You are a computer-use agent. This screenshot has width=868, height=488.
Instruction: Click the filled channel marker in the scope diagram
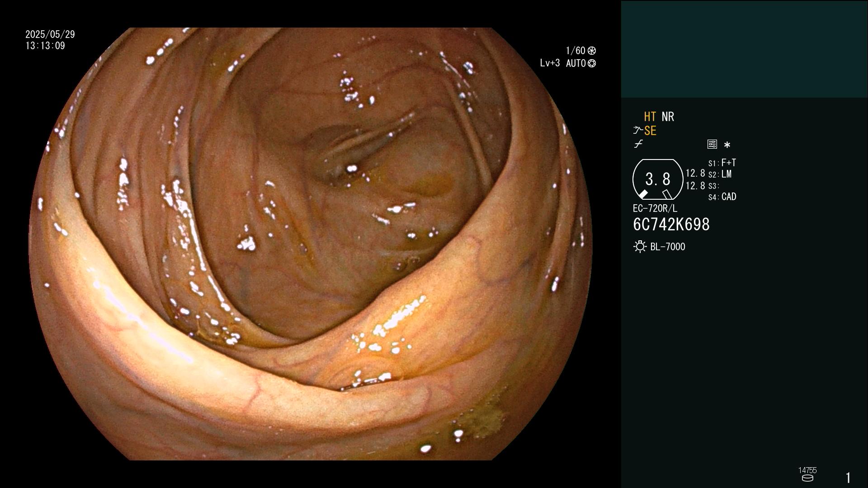click(643, 194)
